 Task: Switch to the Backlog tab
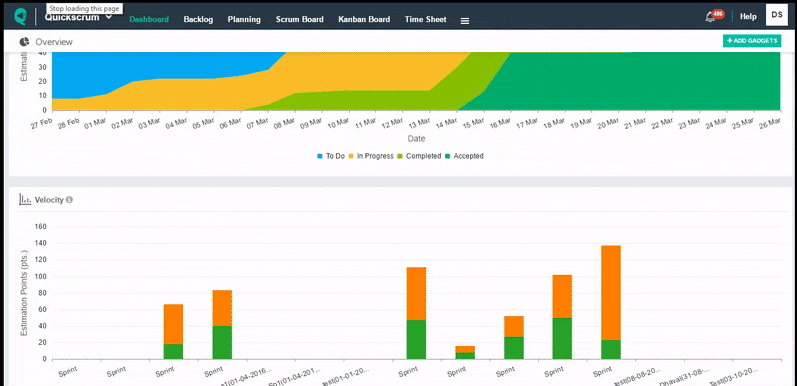pyautogui.click(x=198, y=19)
